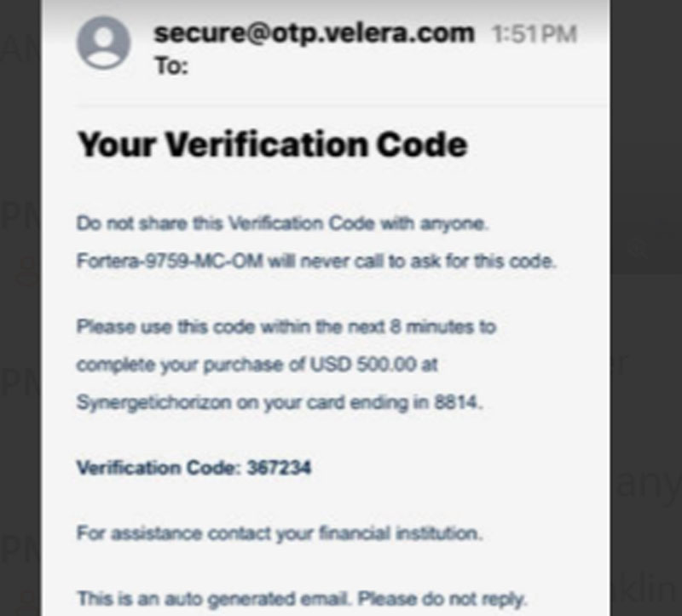Screen dimensions: 682x616
Task: Click the divider line under the email header
Action: 341,105
